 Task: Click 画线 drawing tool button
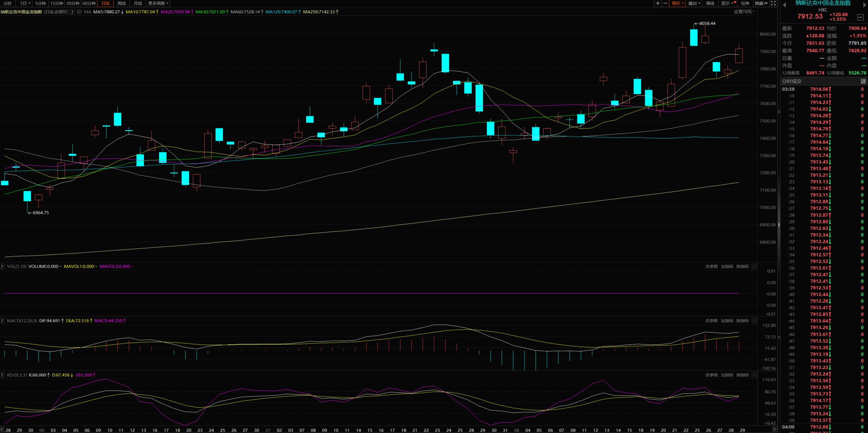click(x=710, y=3)
